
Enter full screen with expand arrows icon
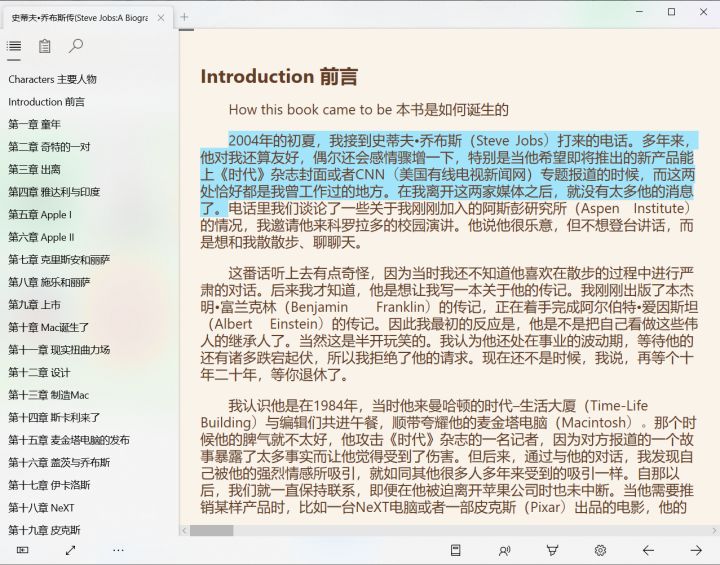[x=70, y=550]
